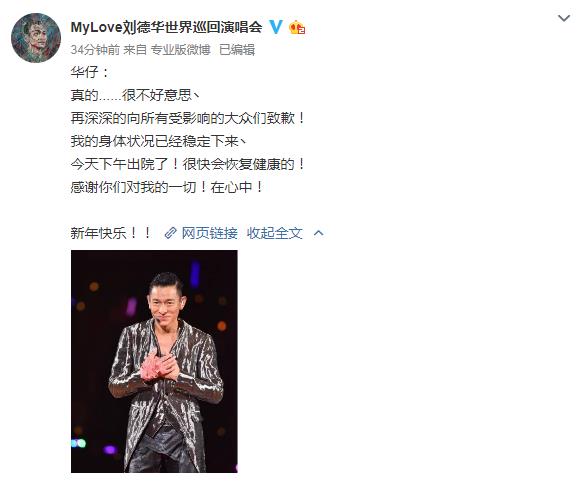Open the MyLove刘德华世界巡回演唱会 username
The height and width of the screenshot is (483, 580).
(166, 27)
